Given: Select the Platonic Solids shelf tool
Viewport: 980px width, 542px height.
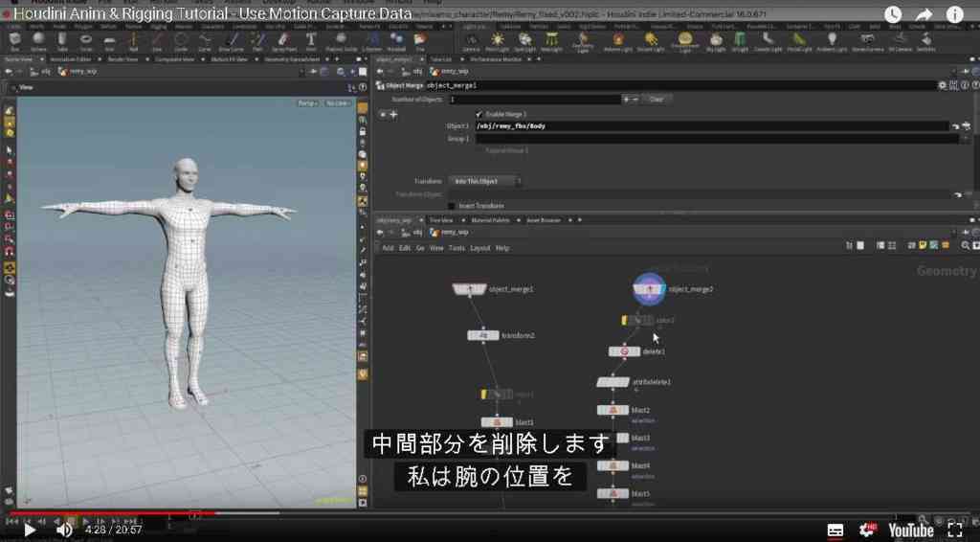Looking at the screenshot, I should coord(342,41).
